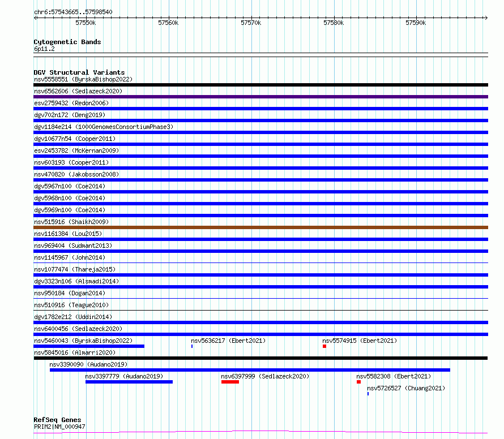Click nsv1145967 (John2014) label
The height and width of the screenshot is (439, 504).
click(x=70, y=257)
